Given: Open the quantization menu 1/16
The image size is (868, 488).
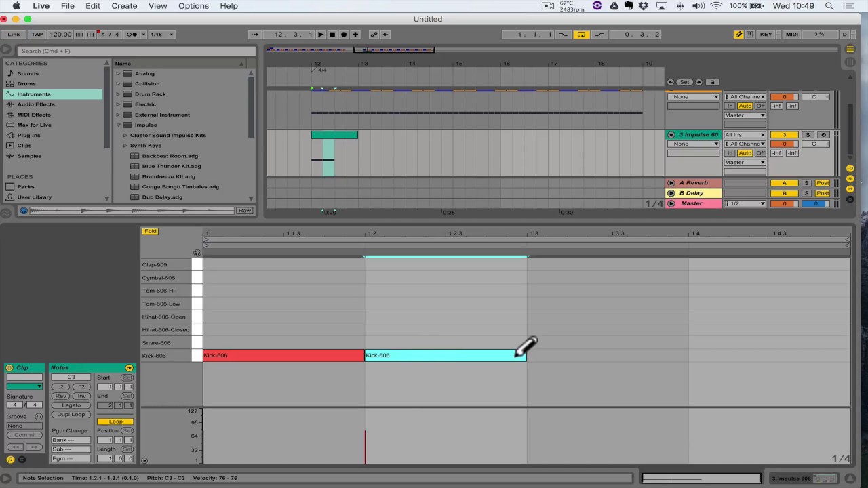Looking at the screenshot, I should 161,35.
